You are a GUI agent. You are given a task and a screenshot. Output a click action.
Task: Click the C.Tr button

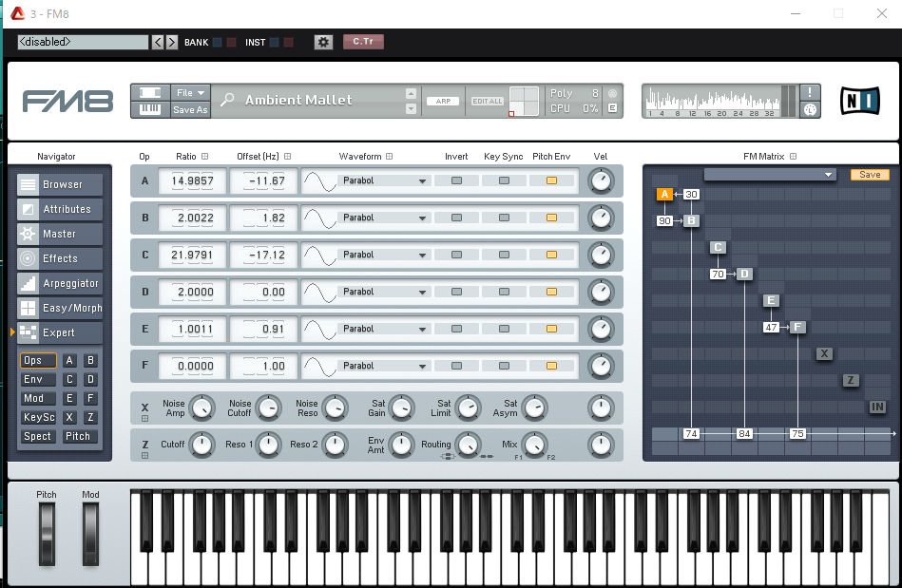[363, 42]
